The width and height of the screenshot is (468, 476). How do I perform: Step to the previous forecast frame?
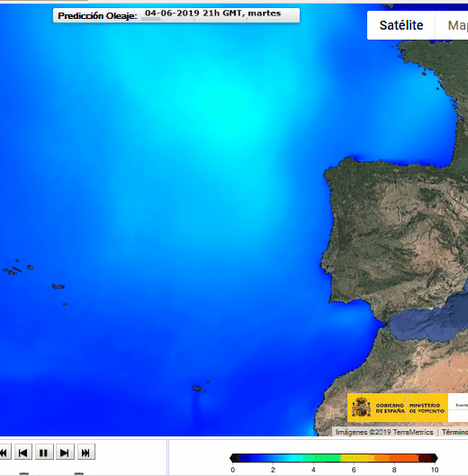coord(23,453)
